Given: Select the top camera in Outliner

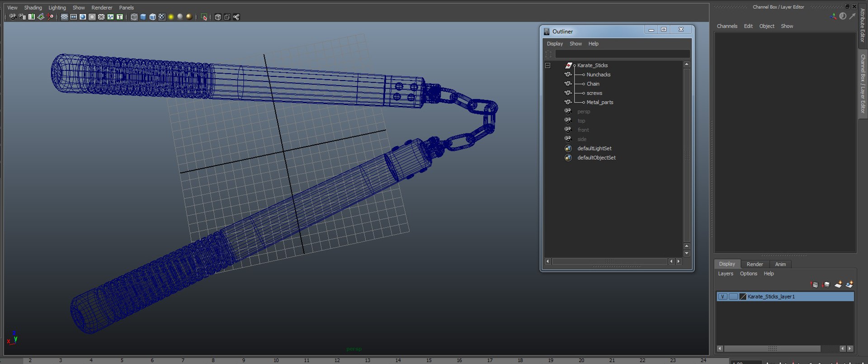Looking at the screenshot, I should coord(581,121).
